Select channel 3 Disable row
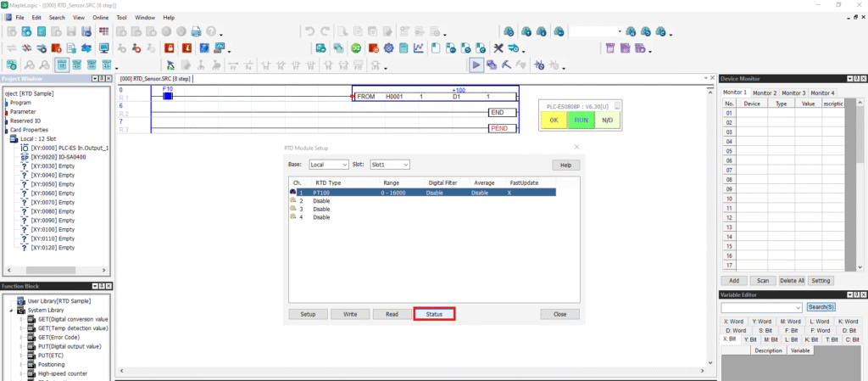868x381 pixels. coord(422,209)
